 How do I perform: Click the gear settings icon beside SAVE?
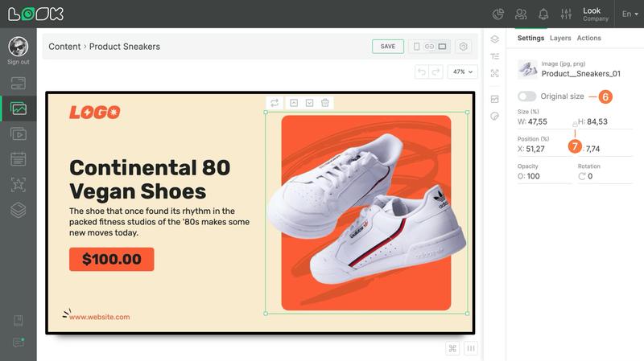(464, 47)
